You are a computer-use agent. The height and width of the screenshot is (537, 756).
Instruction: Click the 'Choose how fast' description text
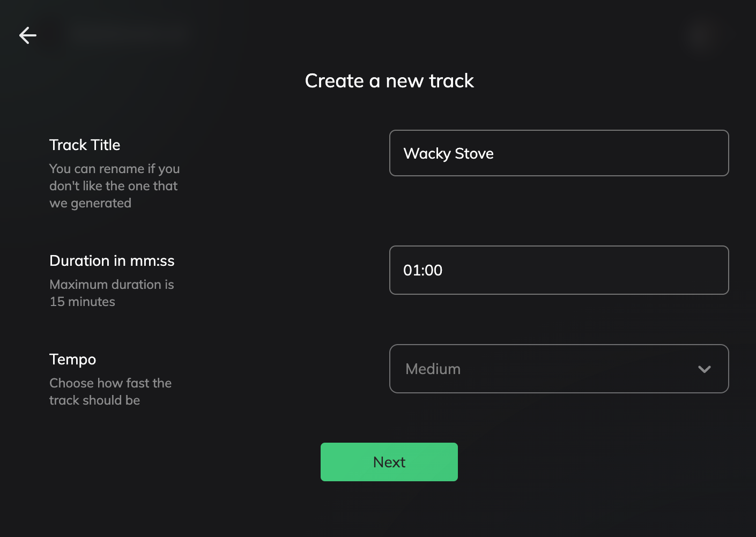pyautogui.click(x=110, y=391)
